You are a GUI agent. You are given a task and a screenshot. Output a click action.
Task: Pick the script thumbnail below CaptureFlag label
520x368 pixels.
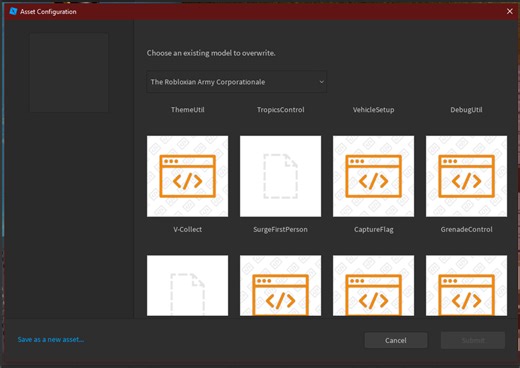point(373,285)
